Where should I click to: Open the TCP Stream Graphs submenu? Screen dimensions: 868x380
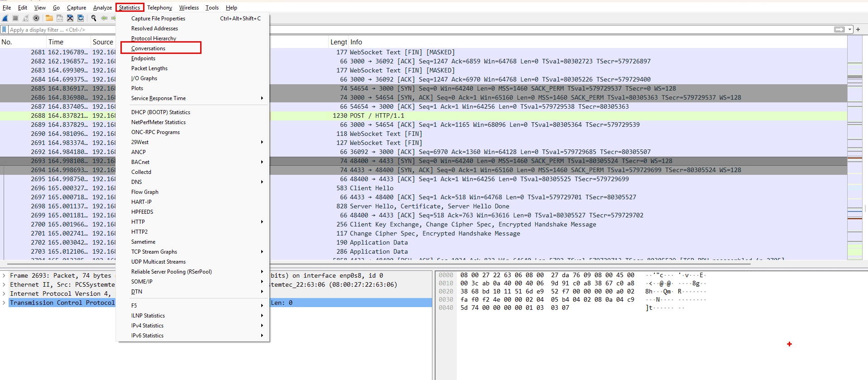click(154, 252)
